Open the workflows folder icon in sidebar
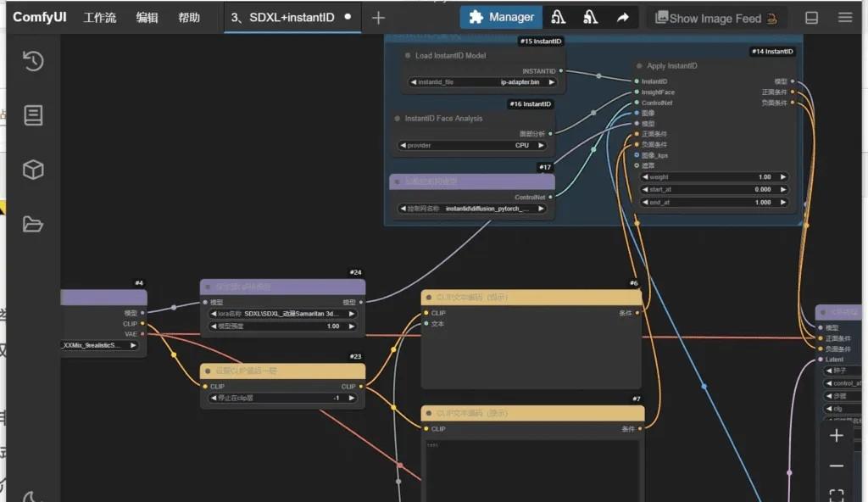This screenshot has width=868, height=502. [33, 224]
